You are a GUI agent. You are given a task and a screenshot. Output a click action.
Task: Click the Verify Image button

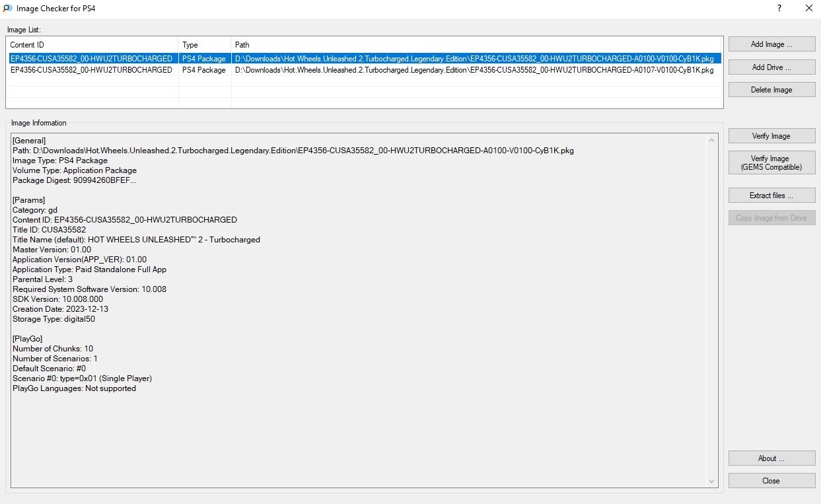pyautogui.click(x=771, y=136)
